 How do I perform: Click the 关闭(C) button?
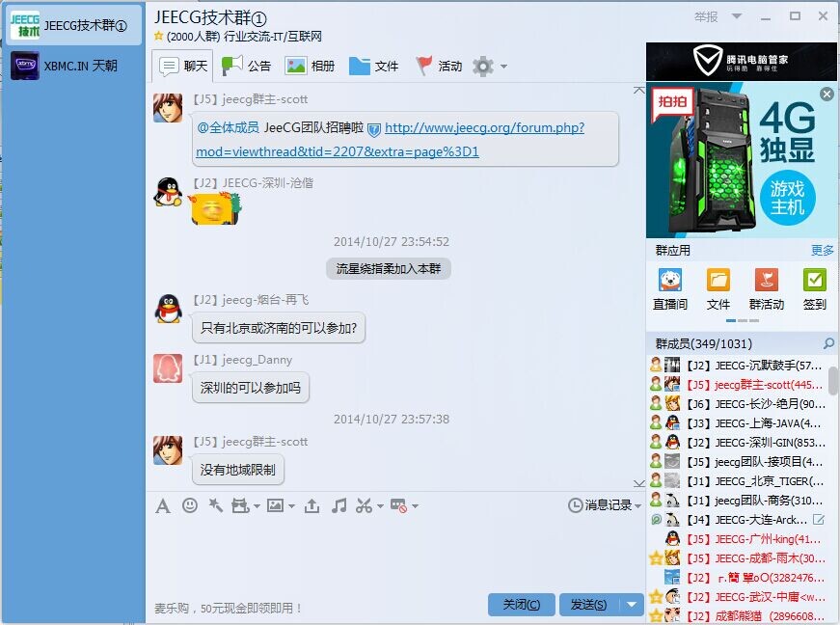click(x=521, y=605)
